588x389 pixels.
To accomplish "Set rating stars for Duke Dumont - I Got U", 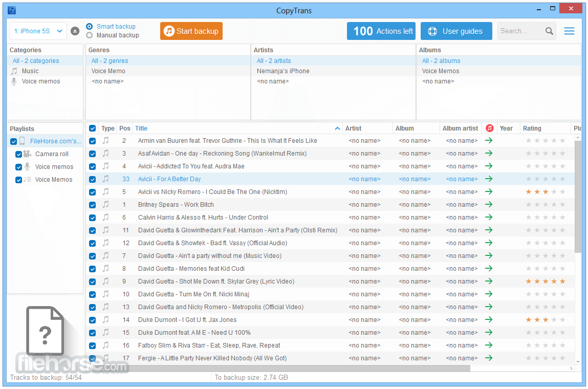I will 545,319.
